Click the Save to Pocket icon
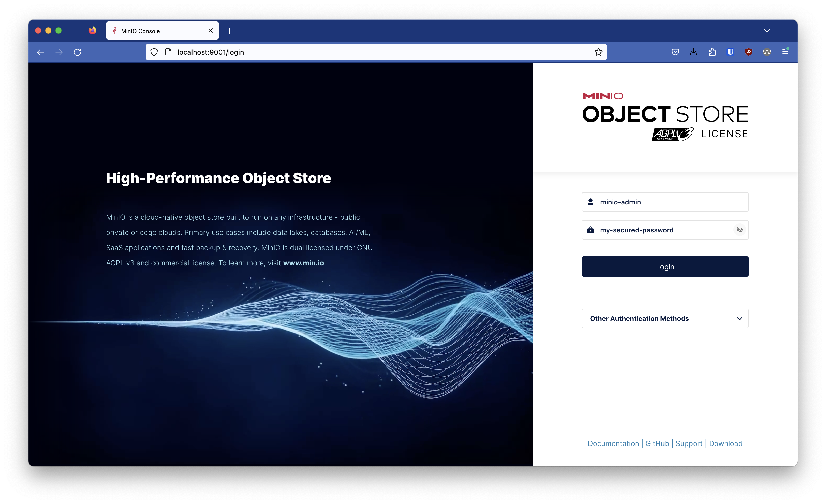This screenshot has height=504, width=826. tap(675, 52)
